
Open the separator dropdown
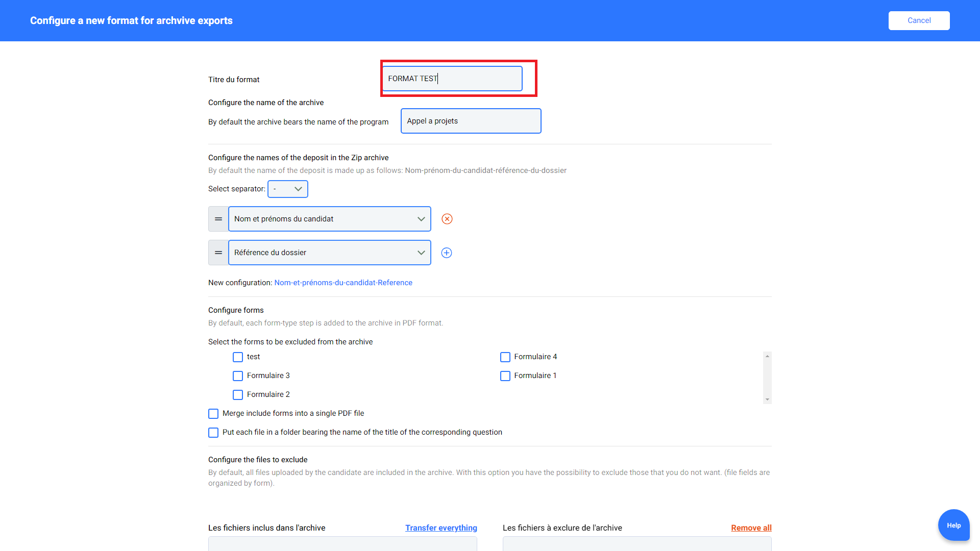pyautogui.click(x=288, y=189)
